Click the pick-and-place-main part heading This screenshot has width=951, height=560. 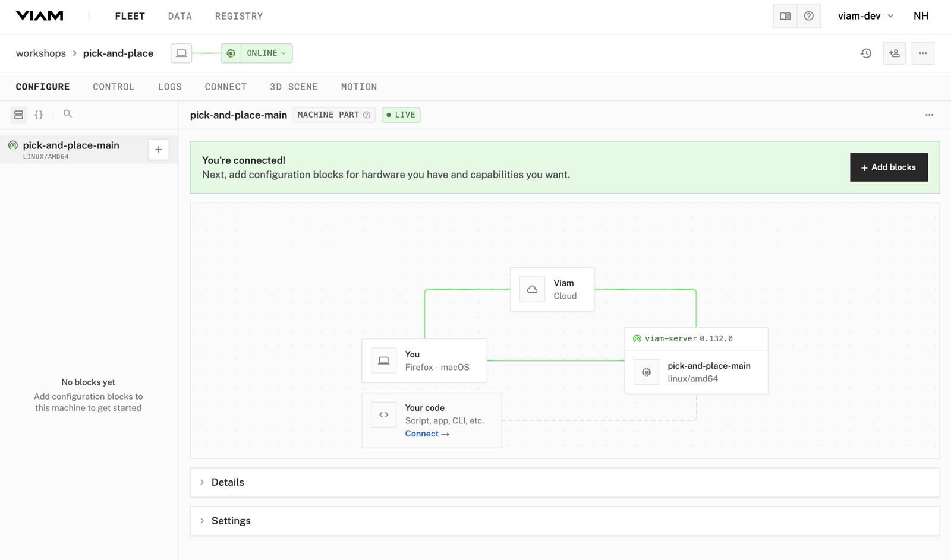point(238,115)
